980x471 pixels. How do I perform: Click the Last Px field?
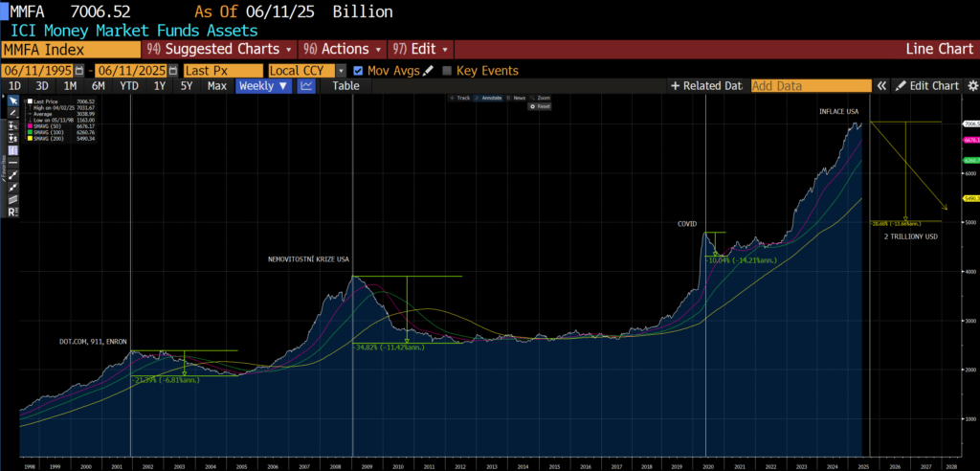click(223, 71)
